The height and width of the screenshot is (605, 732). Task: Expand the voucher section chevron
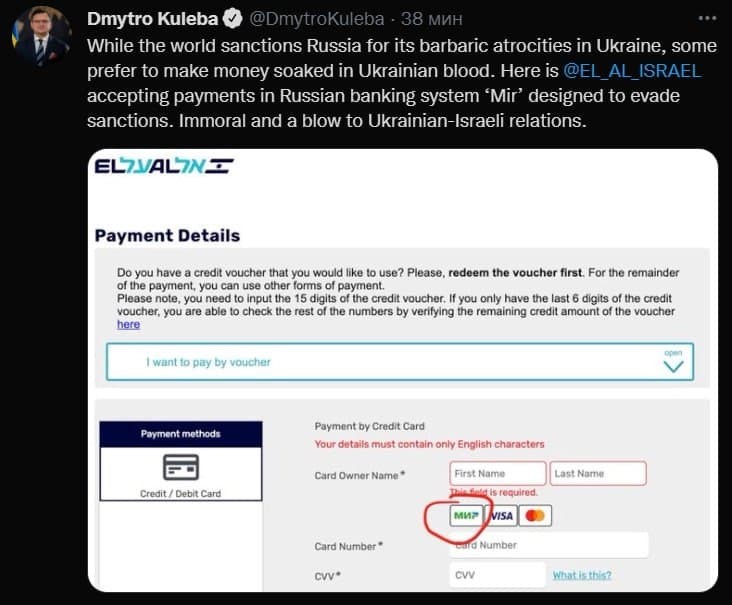tap(673, 366)
